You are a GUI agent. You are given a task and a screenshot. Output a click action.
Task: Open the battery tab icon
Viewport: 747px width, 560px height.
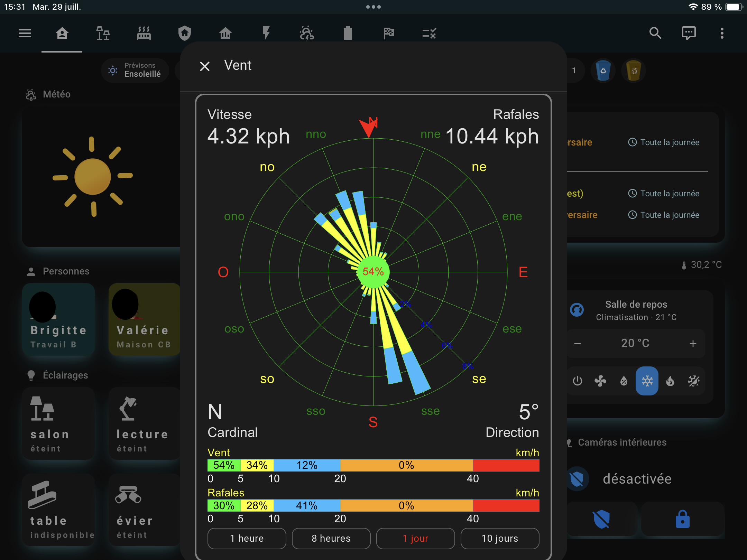pos(348,33)
